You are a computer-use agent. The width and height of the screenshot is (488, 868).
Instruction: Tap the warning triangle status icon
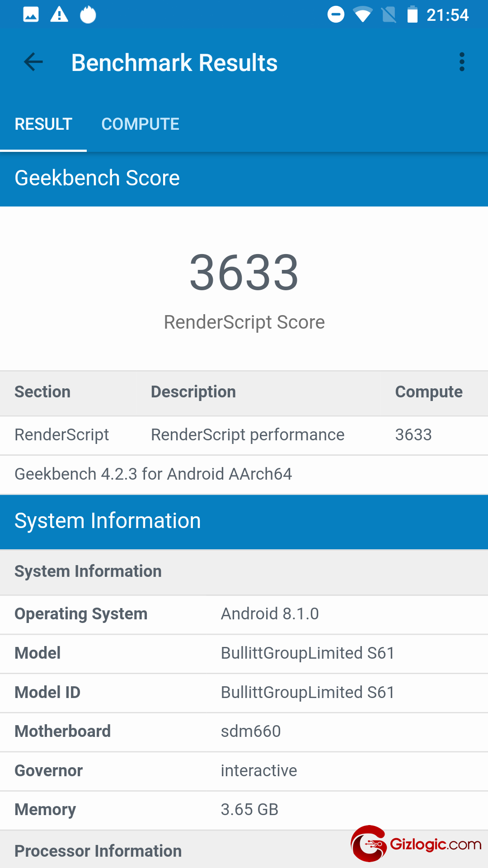click(59, 15)
